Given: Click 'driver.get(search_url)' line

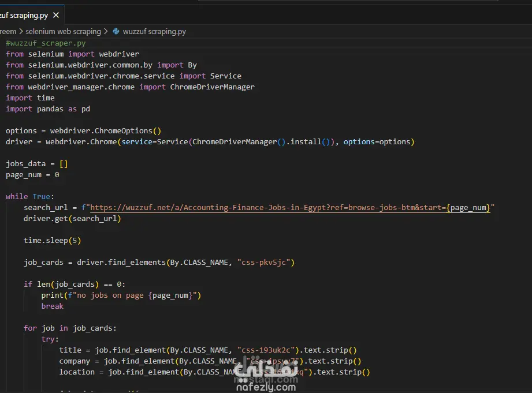Looking at the screenshot, I should (x=72, y=219).
